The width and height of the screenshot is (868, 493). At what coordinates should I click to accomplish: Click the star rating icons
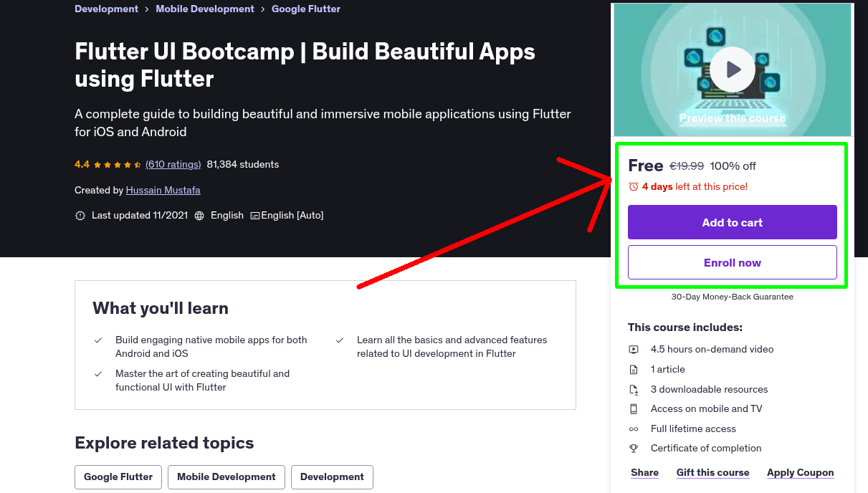point(118,165)
